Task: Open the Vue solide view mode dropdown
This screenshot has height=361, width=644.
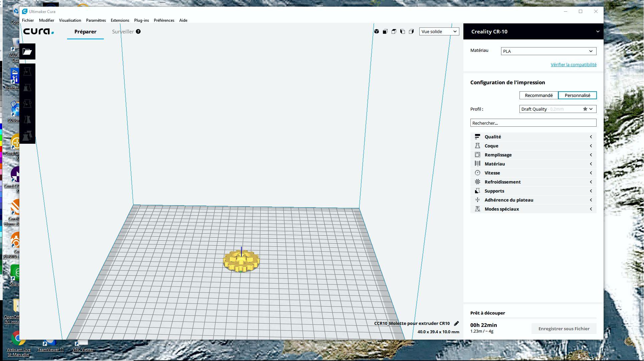Action: [x=439, y=31]
